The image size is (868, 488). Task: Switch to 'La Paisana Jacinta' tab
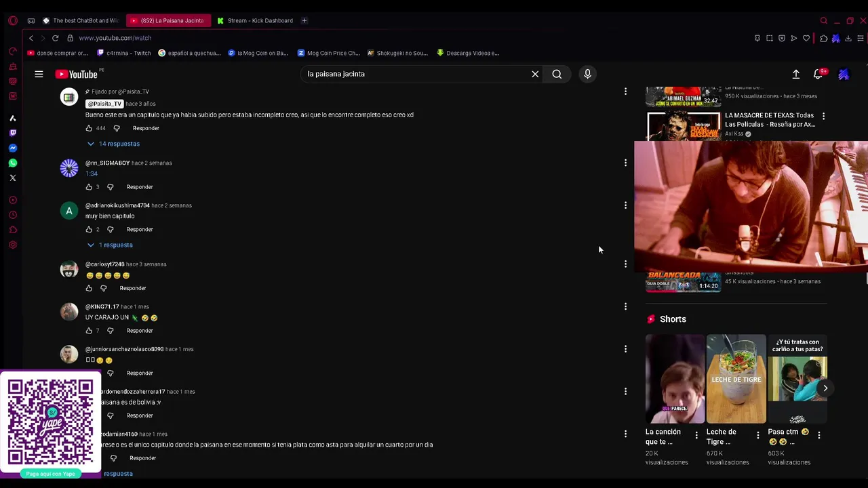(x=168, y=20)
